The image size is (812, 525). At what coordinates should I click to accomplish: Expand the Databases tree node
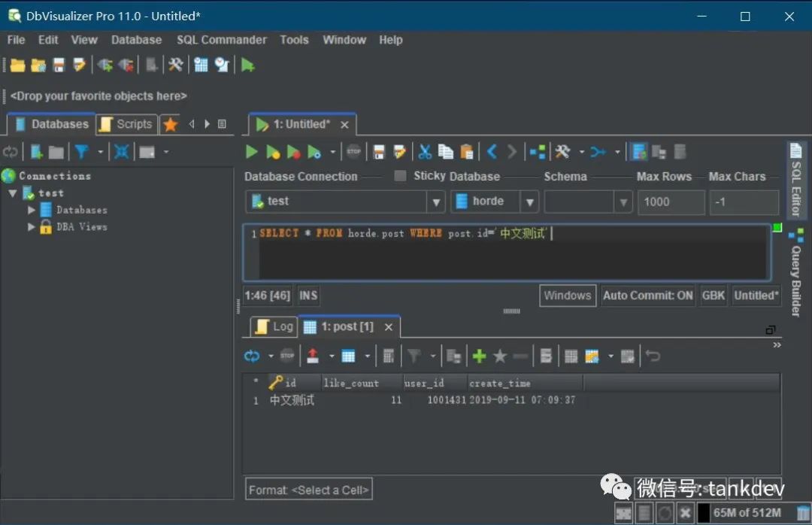(x=32, y=210)
